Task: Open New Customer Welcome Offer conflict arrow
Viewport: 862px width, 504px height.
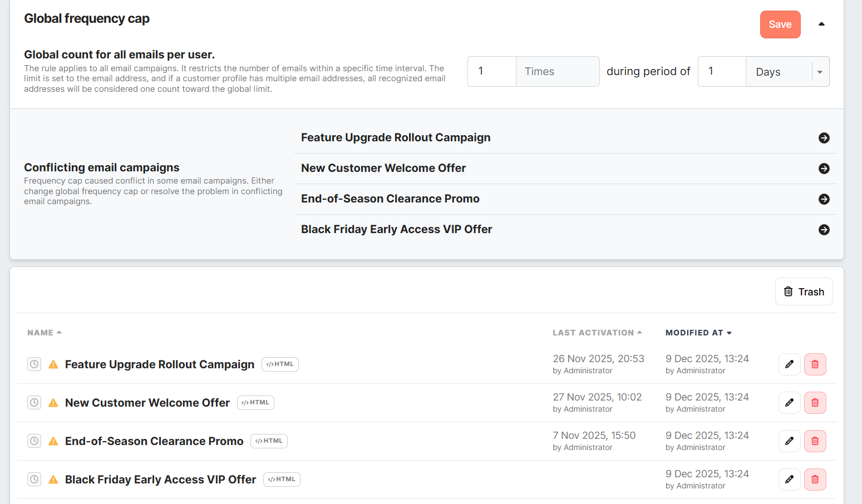Action: click(x=824, y=169)
